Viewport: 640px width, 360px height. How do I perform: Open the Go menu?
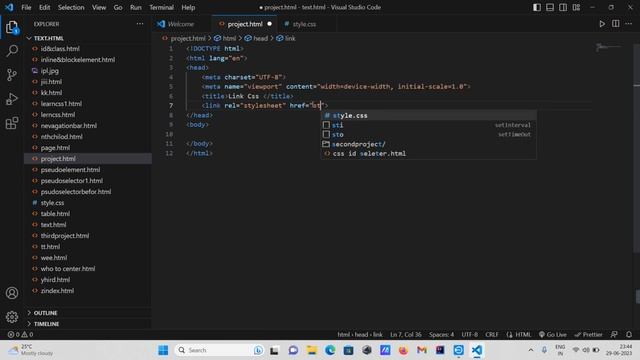coord(118,7)
